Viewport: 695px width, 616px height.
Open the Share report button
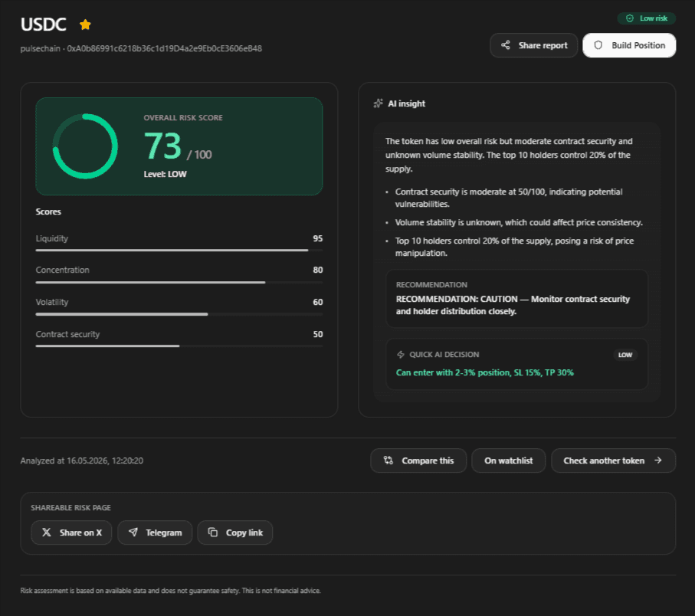click(533, 45)
